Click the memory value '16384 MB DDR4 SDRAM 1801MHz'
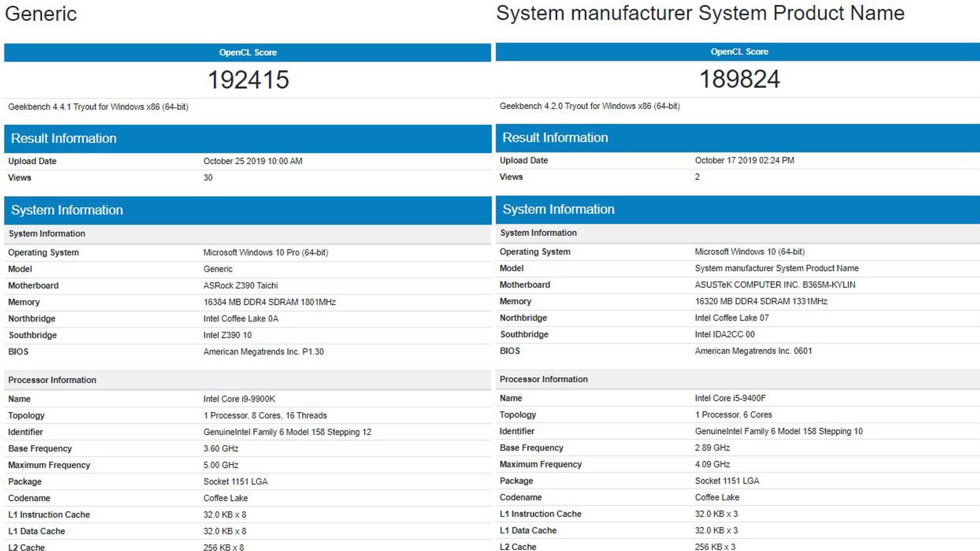980x551 pixels. pyautogui.click(x=269, y=302)
